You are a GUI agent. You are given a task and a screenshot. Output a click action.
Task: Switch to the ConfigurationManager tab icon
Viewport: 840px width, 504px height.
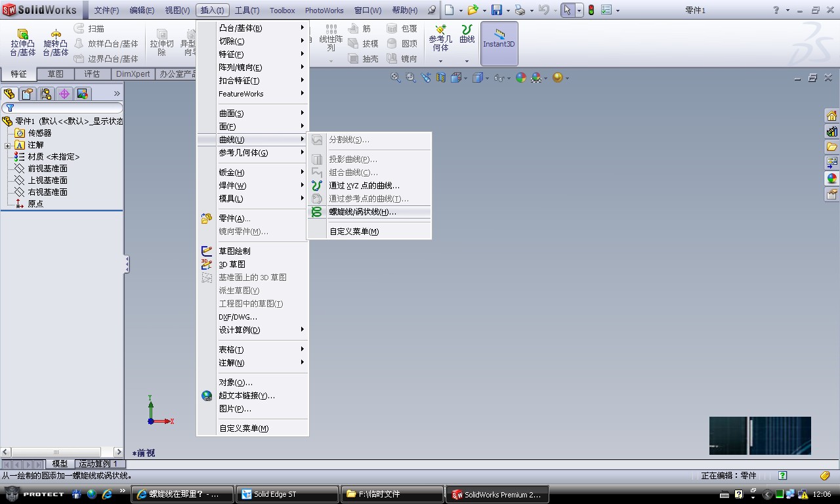46,94
